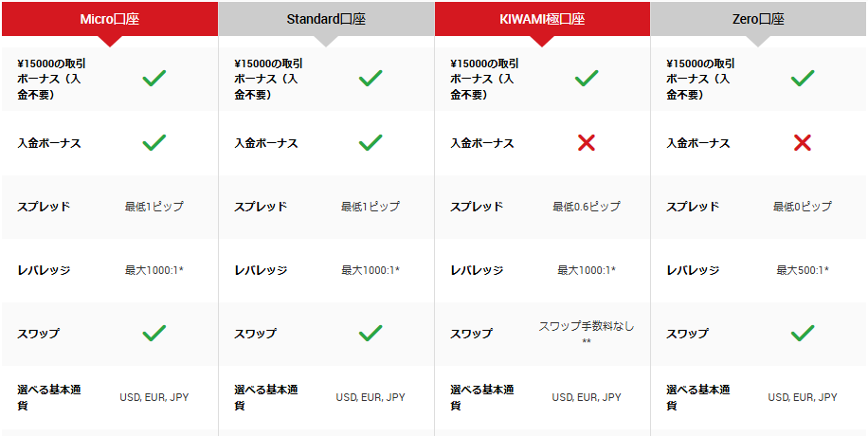Screen dimensions: 868x436
Task: Click Micro account ¥15000 bonus green checkmark
Action: pos(154,79)
